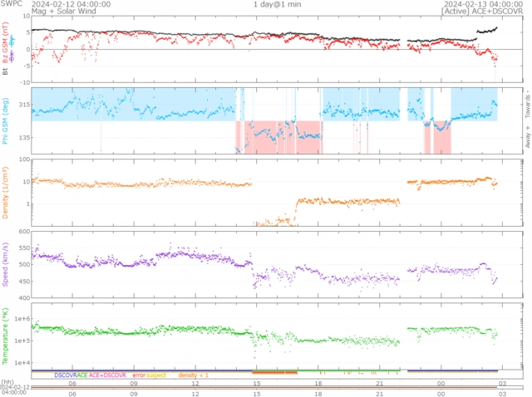Click the 'error' legend entry

[138, 375]
